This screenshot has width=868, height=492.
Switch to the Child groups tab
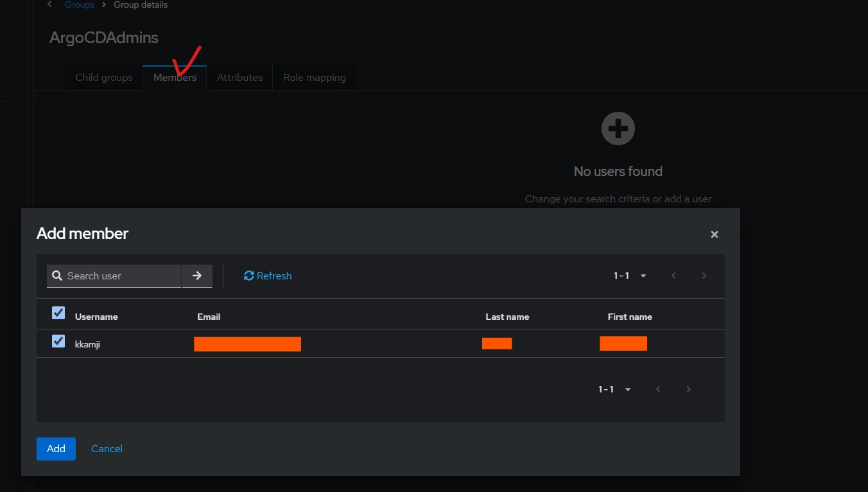[x=104, y=77]
